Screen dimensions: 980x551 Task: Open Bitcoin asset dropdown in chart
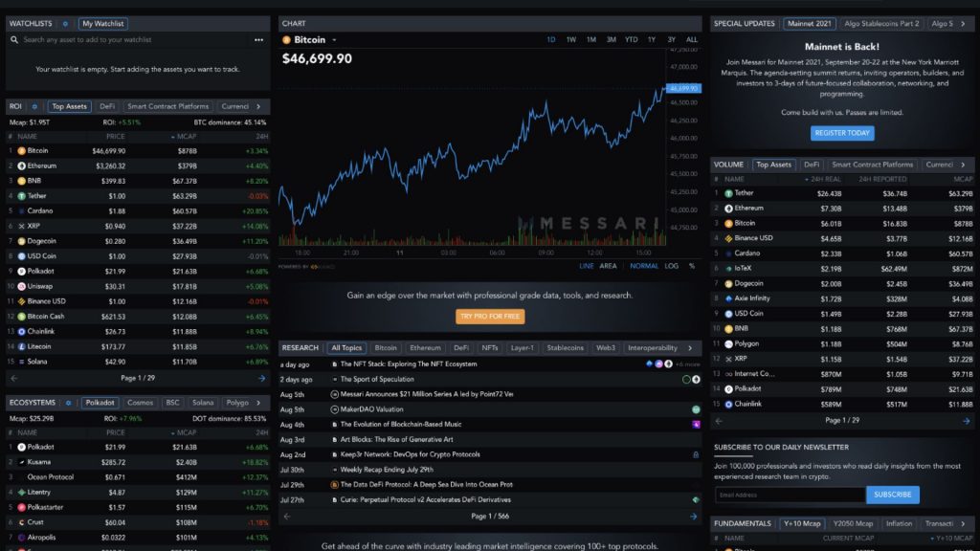(334, 40)
